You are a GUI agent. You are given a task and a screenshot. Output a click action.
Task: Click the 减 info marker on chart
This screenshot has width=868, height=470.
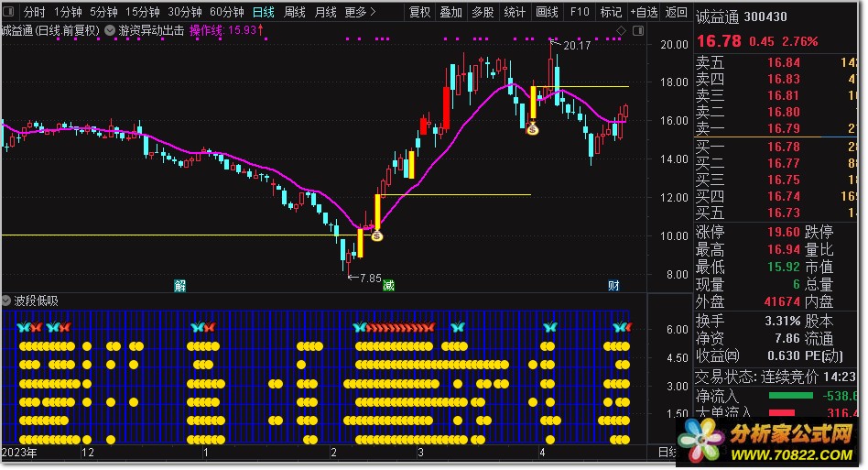(388, 286)
